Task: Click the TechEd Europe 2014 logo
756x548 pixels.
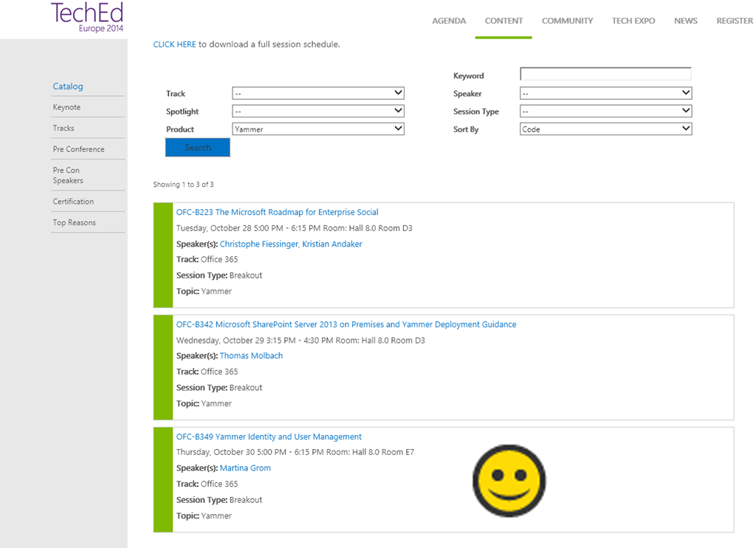Action: tap(87, 18)
